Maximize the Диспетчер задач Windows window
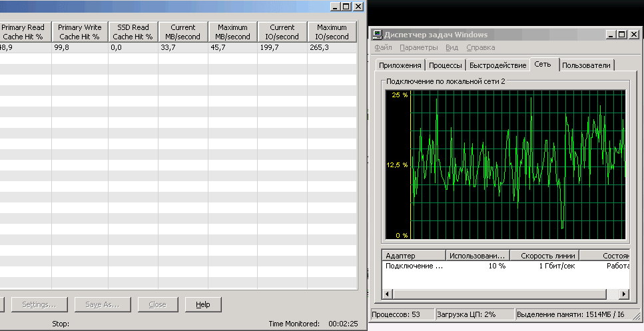The height and width of the screenshot is (331, 644). pos(622,35)
